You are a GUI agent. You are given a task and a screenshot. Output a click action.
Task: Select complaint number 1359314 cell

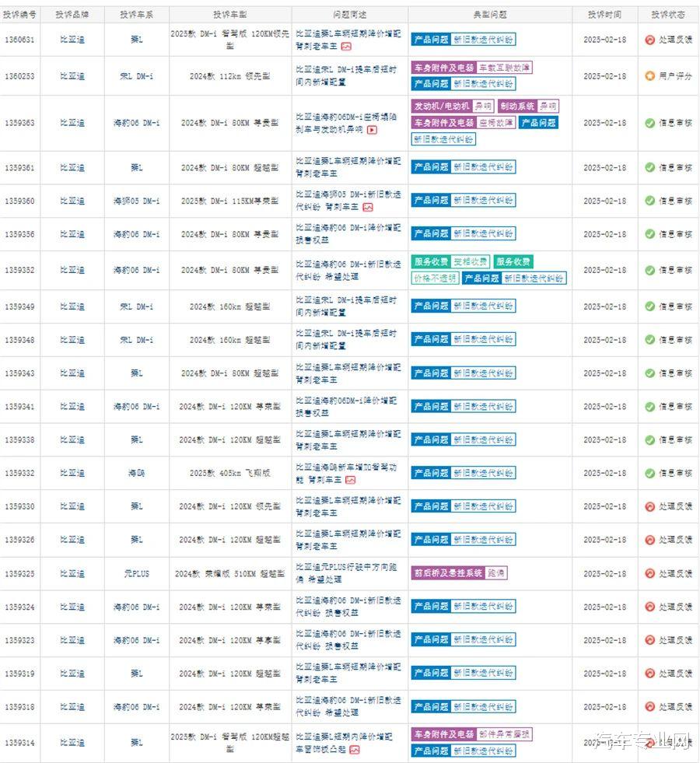point(19,743)
